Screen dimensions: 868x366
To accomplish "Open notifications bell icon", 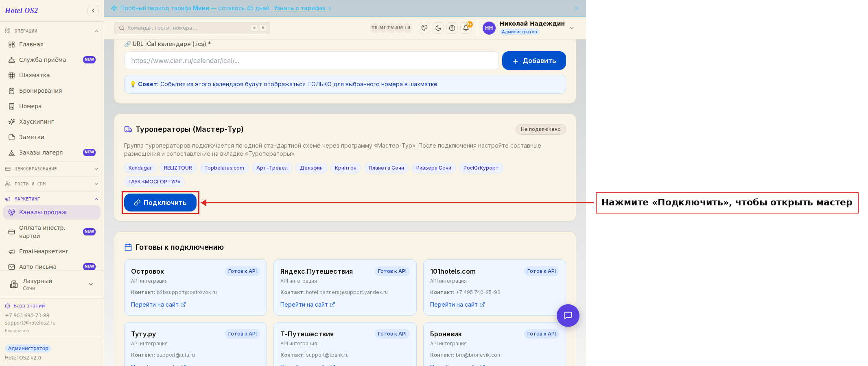I will pyautogui.click(x=466, y=28).
